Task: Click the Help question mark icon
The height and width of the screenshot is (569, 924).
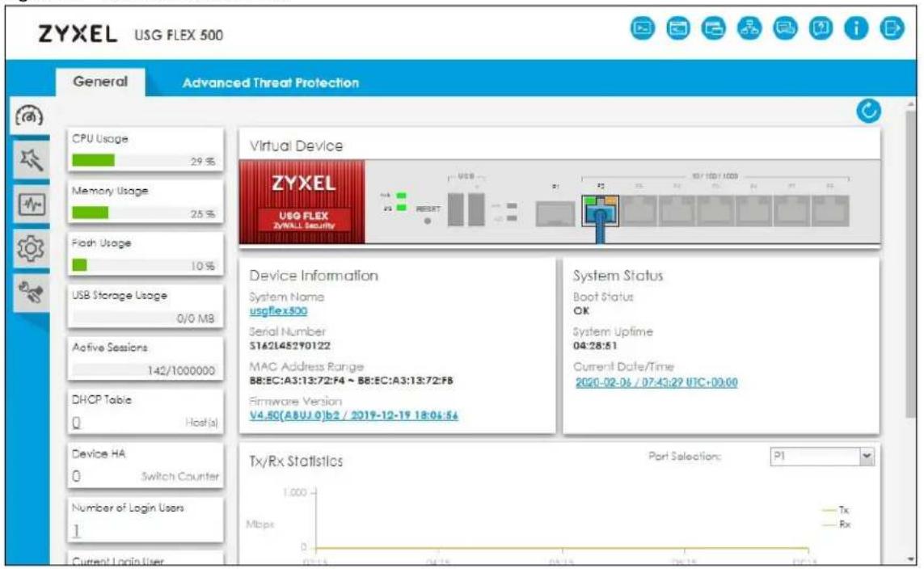Action: point(821,27)
